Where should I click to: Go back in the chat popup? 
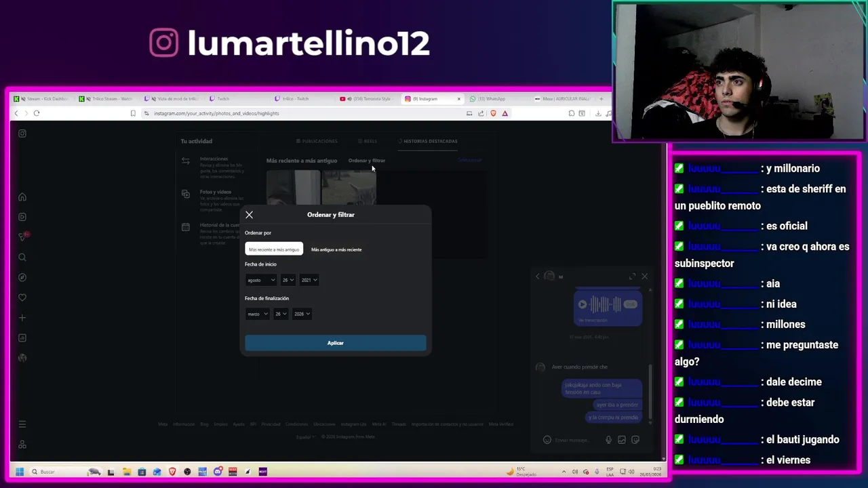tap(538, 277)
